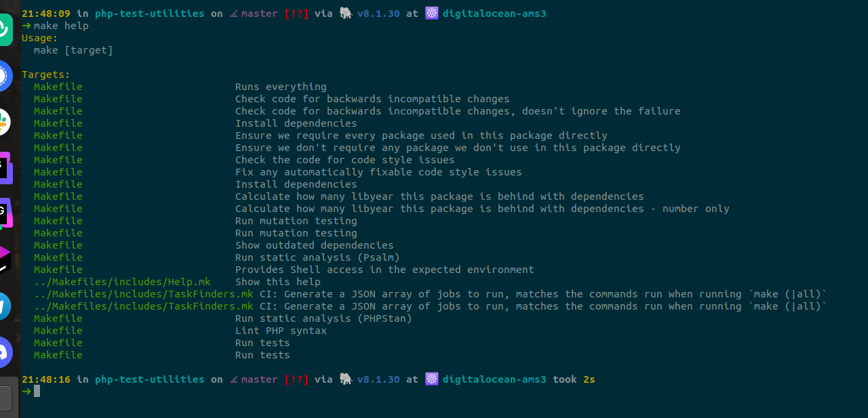Click the elephant PHP version icon in top prompt

pos(345,14)
